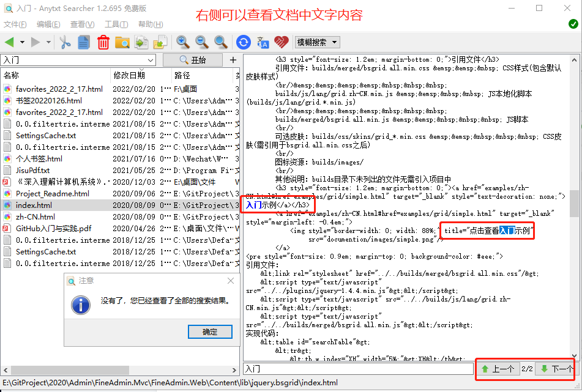Screen dimensions: 582x392
Task: Select the 个人书签.html result row
Action: (x=121, y=159)
